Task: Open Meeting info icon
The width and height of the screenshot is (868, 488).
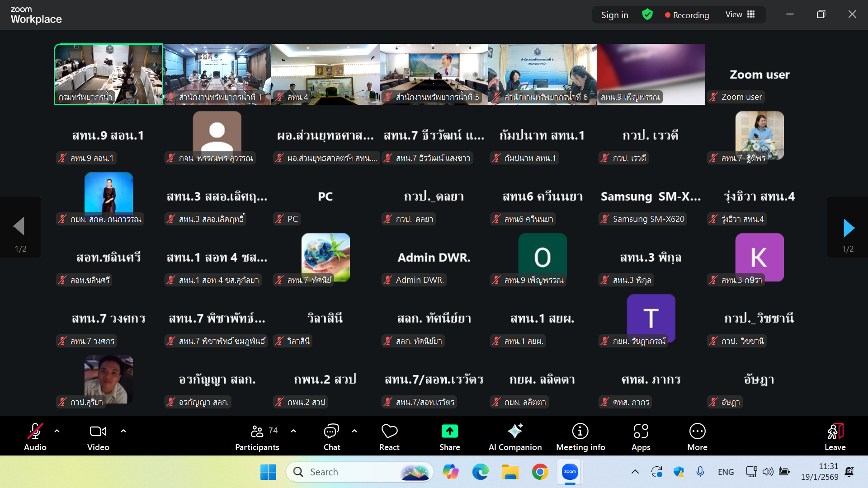Action: [580, 432]
